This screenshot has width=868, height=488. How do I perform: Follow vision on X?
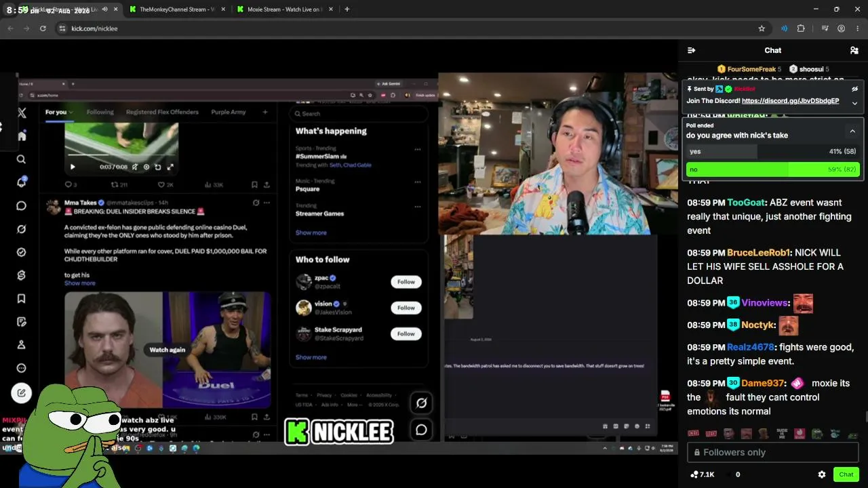click(406, 308)
